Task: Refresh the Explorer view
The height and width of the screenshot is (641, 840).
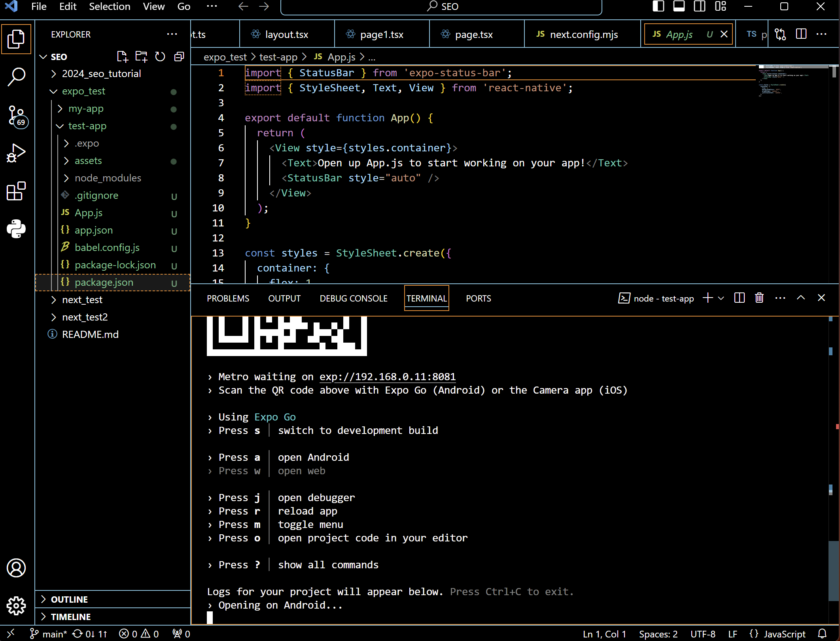Action: click(x=160, y=57)
